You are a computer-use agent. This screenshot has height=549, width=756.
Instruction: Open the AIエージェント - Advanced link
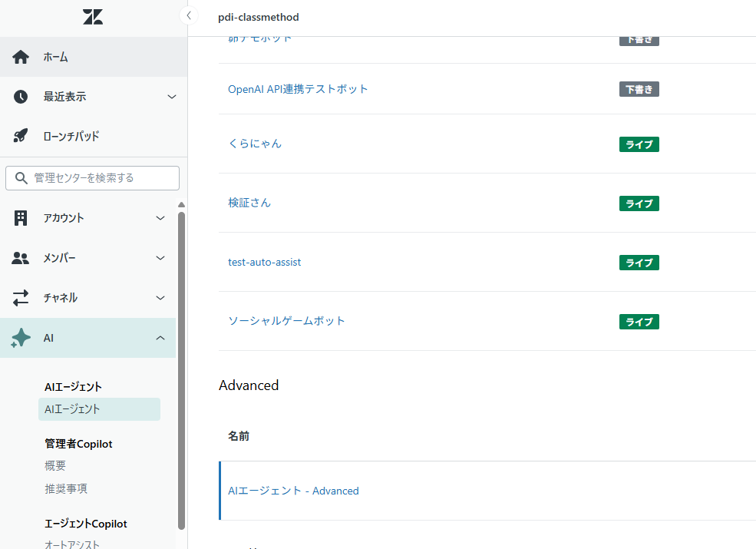[293, 491]
